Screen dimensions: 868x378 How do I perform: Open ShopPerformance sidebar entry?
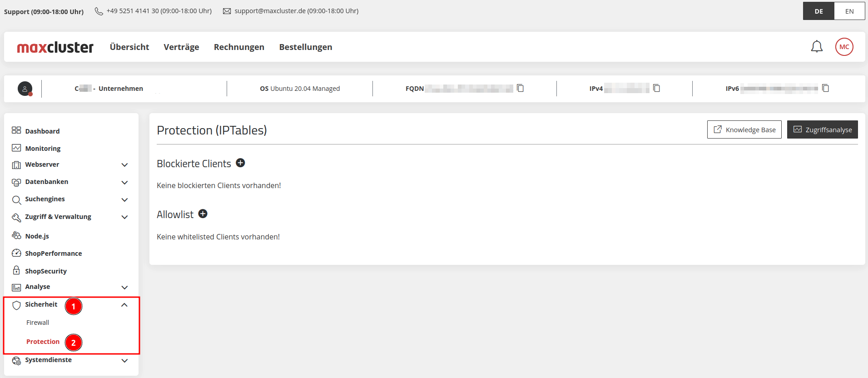click(54, 254)
